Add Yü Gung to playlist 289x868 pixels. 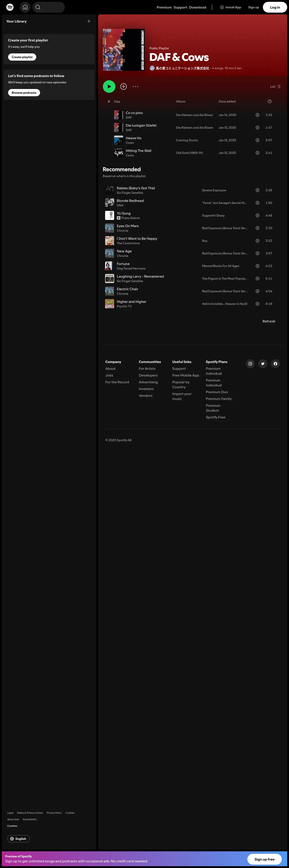tap(257, 216)
